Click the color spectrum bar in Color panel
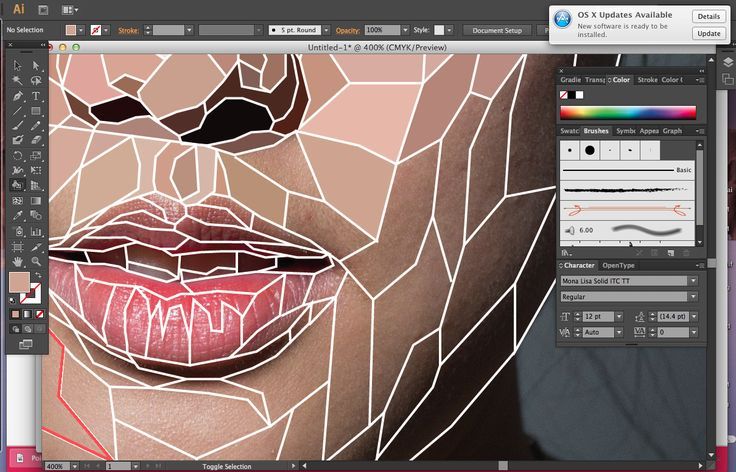736x472 pixels. [x=630, y=113]
